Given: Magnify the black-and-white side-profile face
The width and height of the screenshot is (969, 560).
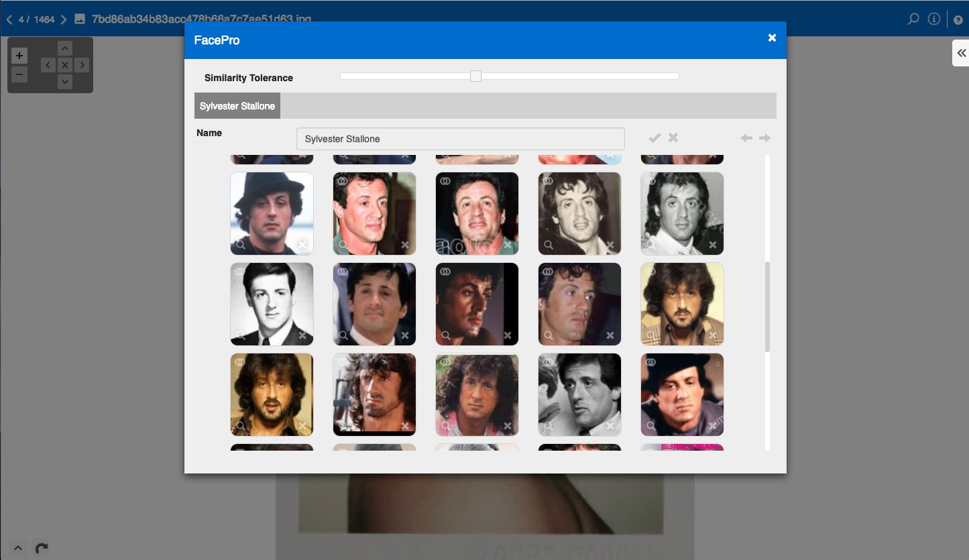Looking at the screenshot, I should (x=549, y=426).
